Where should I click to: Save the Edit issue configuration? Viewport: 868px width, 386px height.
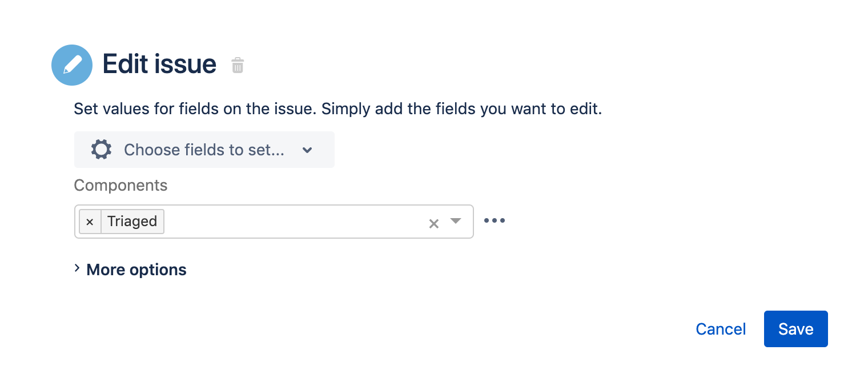pyautogui.click(x=795, y=329)
